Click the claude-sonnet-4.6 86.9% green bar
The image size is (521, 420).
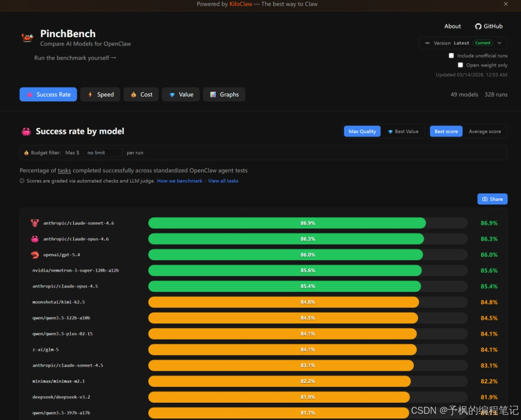coord(287,223)
